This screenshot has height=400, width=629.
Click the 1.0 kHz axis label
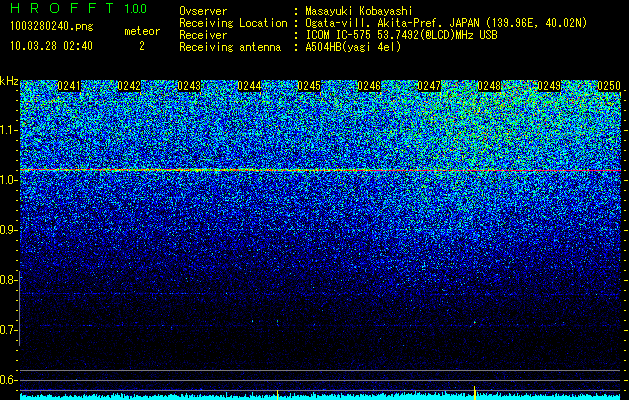[x=9, y=180]
